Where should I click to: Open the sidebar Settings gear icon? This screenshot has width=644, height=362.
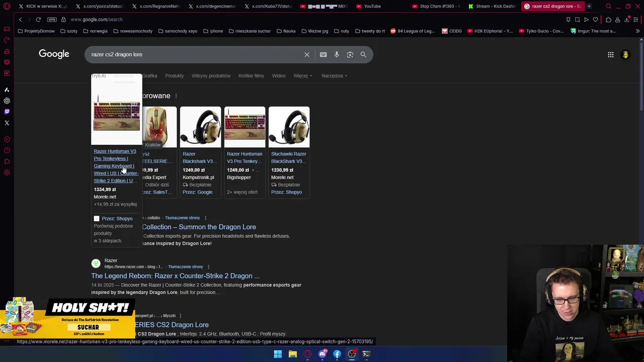pos(7,172)
